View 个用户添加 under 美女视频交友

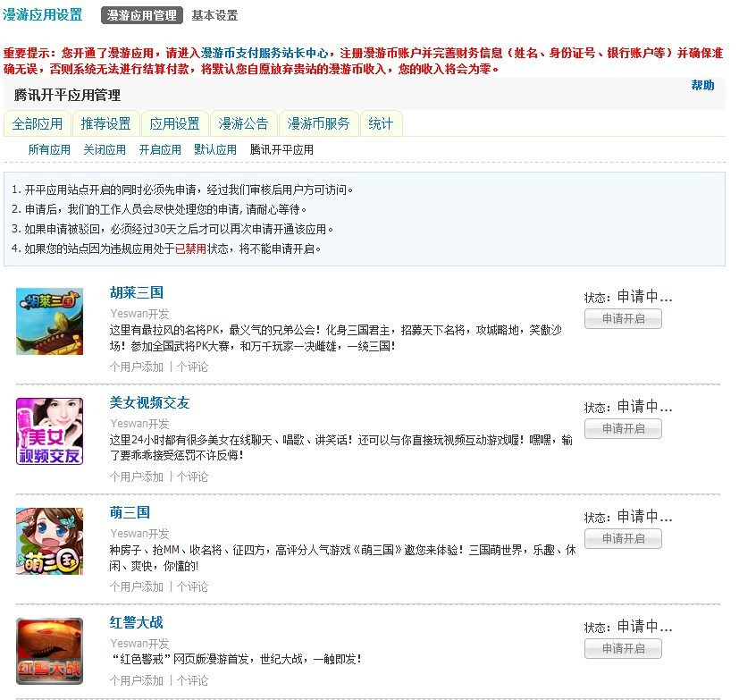(137, 477)
